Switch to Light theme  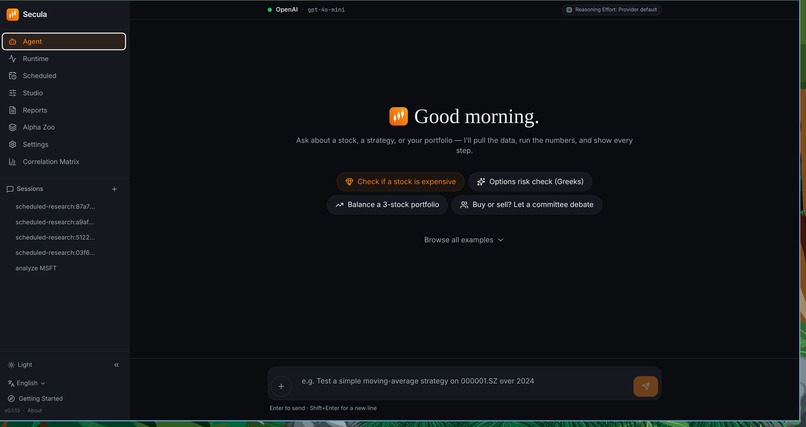click(20, 365)
